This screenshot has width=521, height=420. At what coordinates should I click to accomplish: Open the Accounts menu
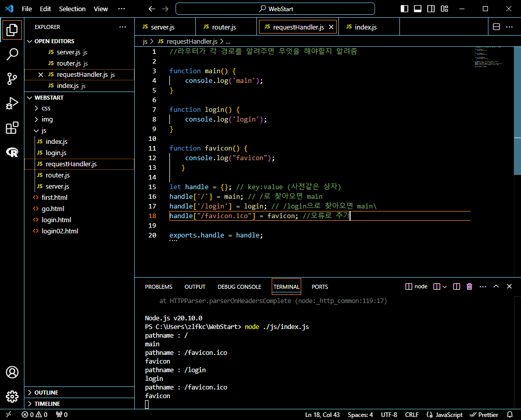[x=12, y=372]
